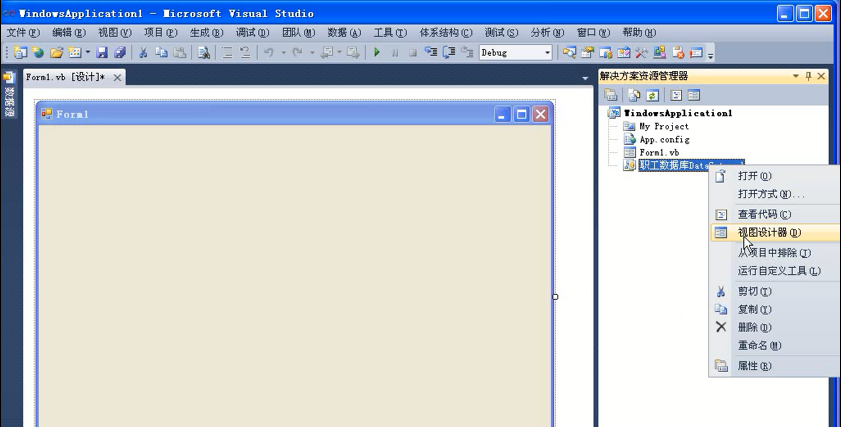The height and width of the screenshot is (427, 841).
Task: Toggle Show All Files in Solution Explorer
Action: click(634, 95)
